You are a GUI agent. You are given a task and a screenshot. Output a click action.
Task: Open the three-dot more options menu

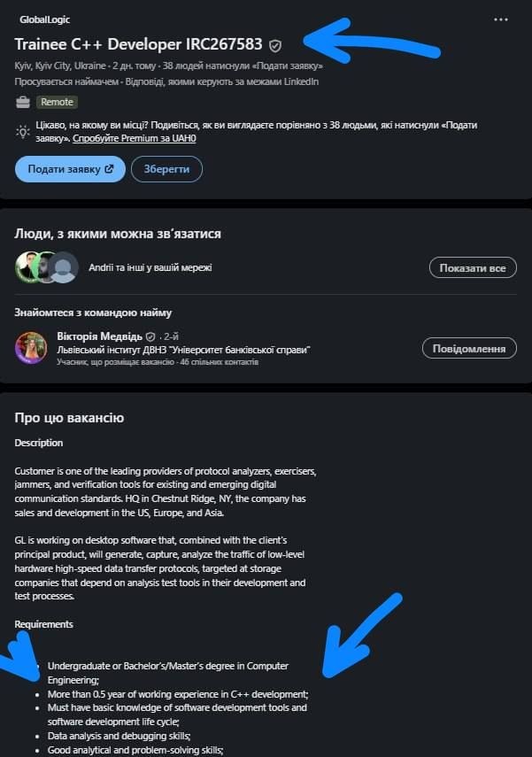pos(501,19)
